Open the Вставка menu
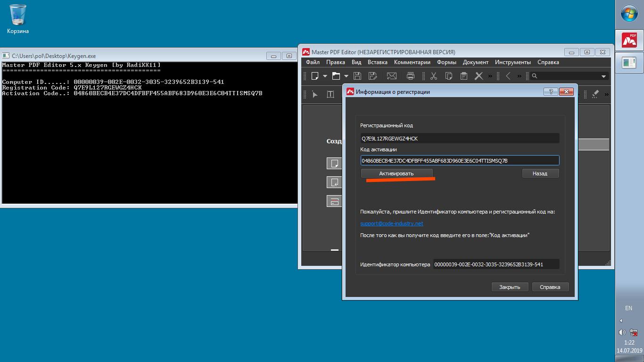The image size is (644, 362). click(378, 62)
